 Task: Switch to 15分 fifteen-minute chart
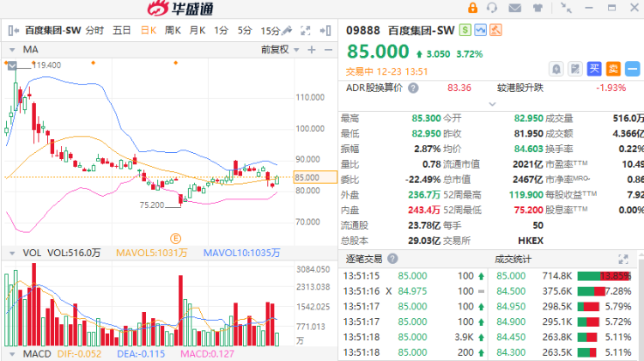270,31
